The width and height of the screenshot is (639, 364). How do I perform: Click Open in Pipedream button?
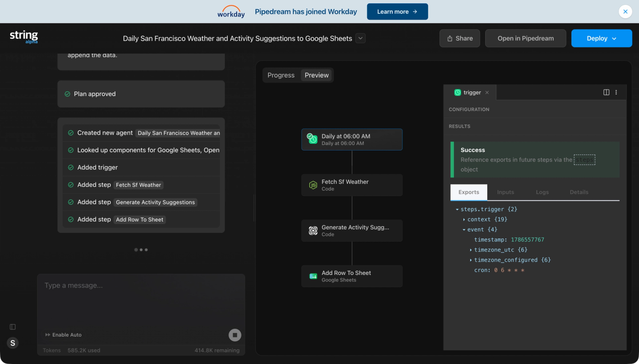tap(525, 38)
